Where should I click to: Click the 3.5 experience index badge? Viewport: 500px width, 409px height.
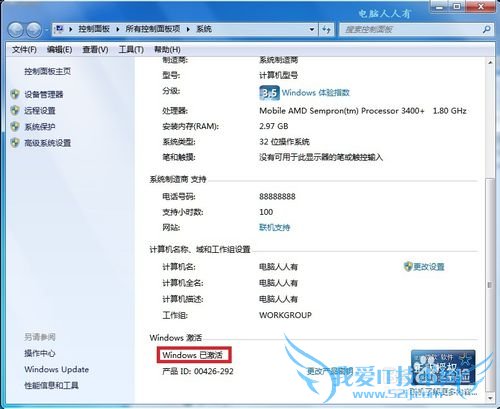click(x=269, y=93)
